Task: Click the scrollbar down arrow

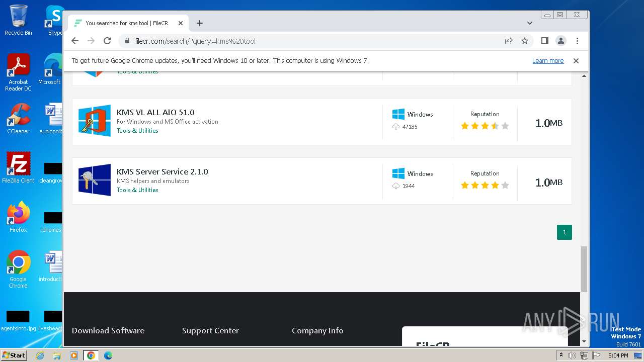Action: pos(584,342)
